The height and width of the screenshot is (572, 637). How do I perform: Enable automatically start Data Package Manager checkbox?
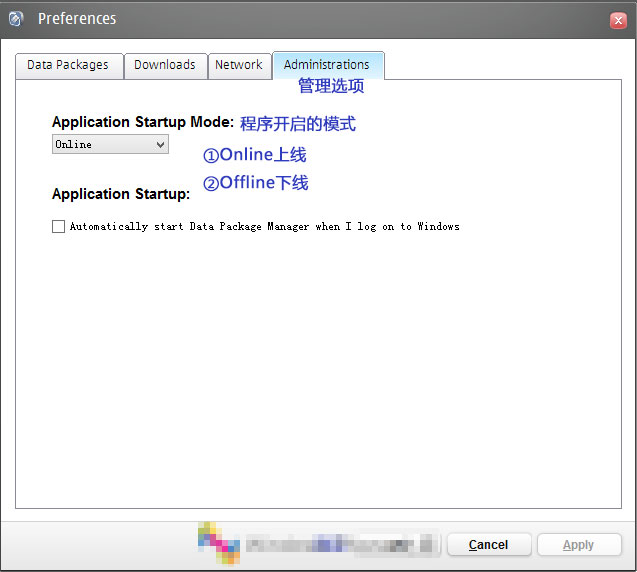[58, 226]
